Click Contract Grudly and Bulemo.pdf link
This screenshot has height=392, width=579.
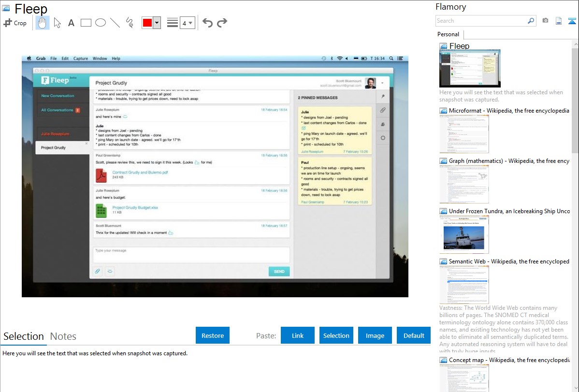point(140,172)
